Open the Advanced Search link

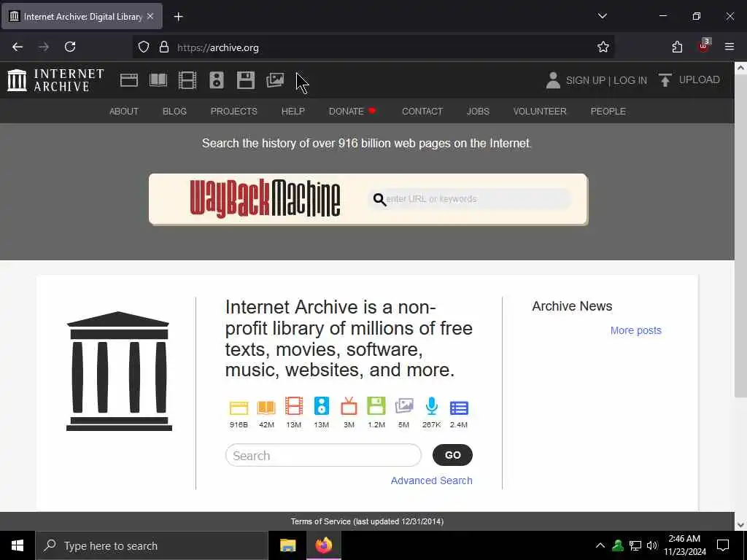[432, 481]
